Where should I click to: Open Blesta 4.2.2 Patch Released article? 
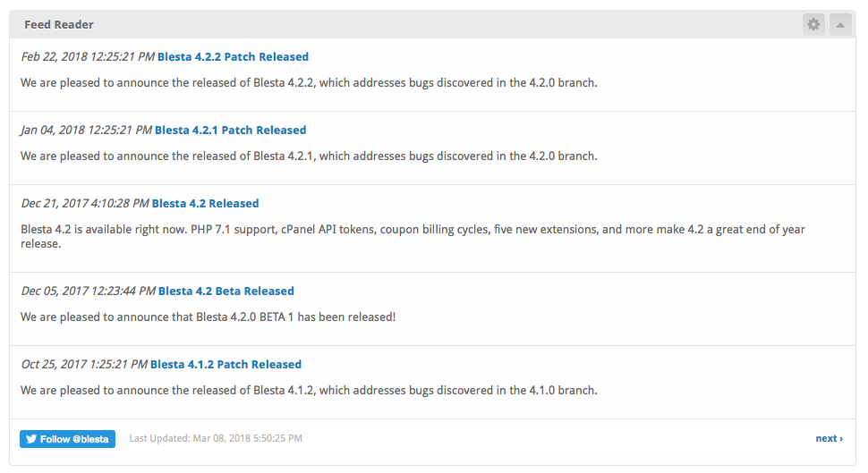pos(233,57)
